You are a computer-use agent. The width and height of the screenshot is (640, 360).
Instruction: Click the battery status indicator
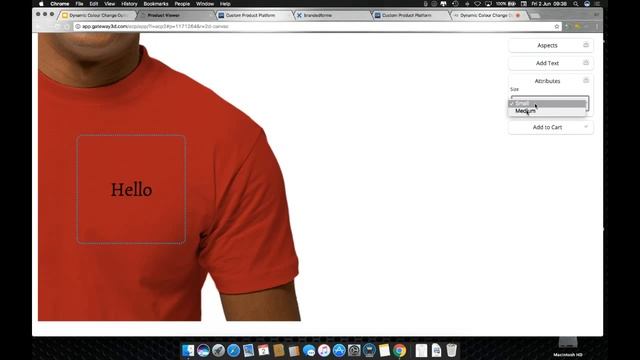[x=506, y=4]
